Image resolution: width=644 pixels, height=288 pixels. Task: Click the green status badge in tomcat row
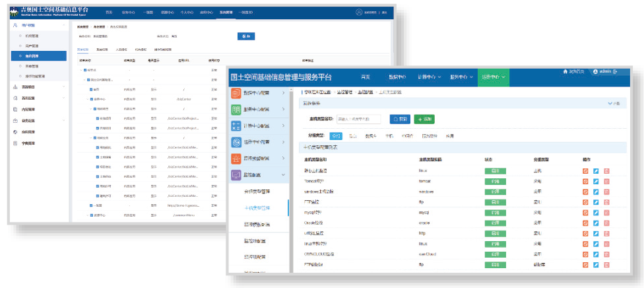(495, 182)
